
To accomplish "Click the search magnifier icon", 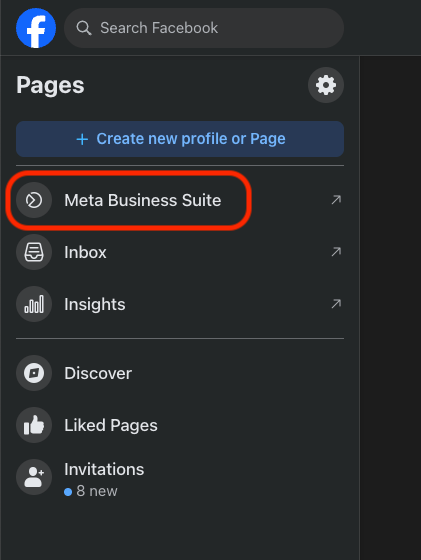I will click(84, 28).
